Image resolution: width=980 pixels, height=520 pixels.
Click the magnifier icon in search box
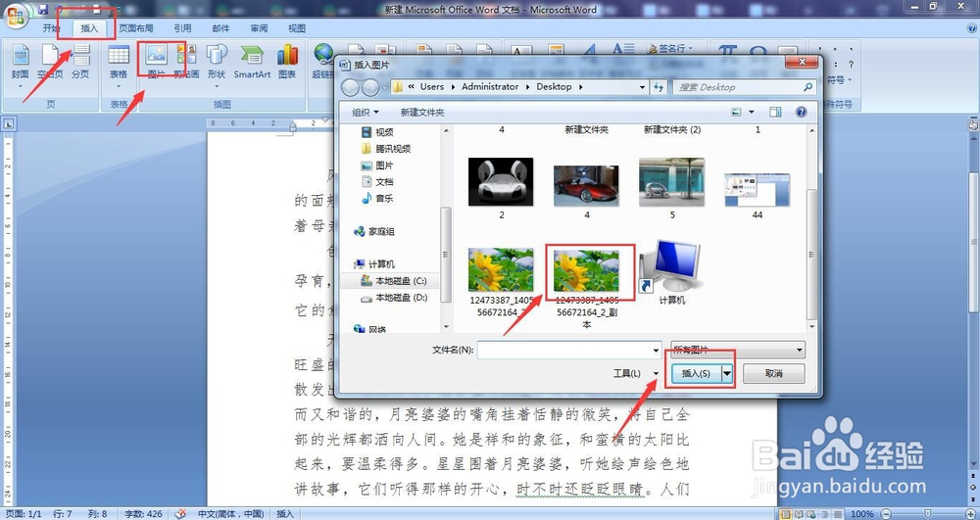click(x=808, y=87)
